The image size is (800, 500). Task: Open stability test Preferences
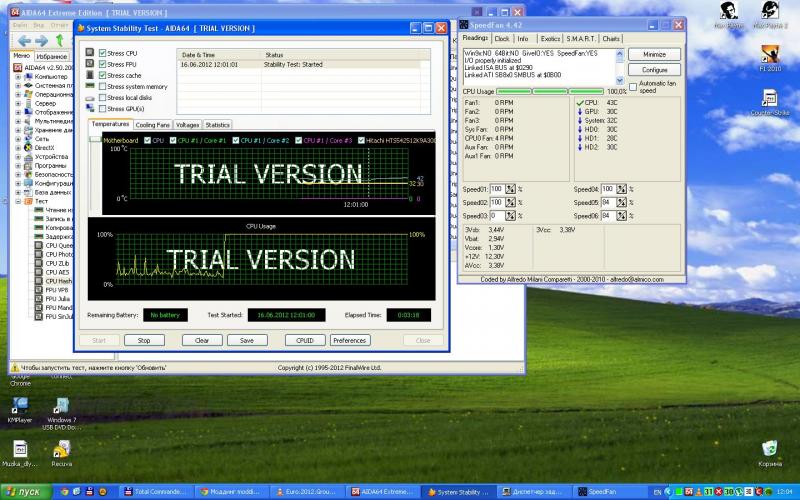tap(349, 340)
